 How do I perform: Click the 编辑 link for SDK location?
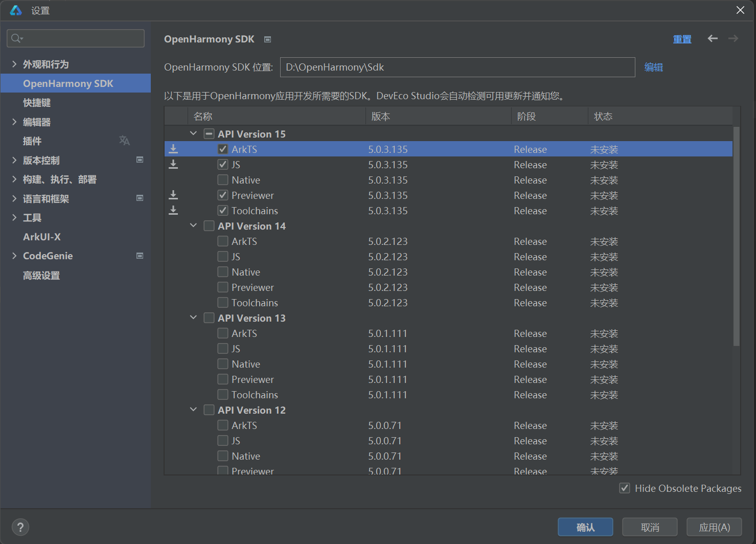pyautogui.click(x=653, y=67)
